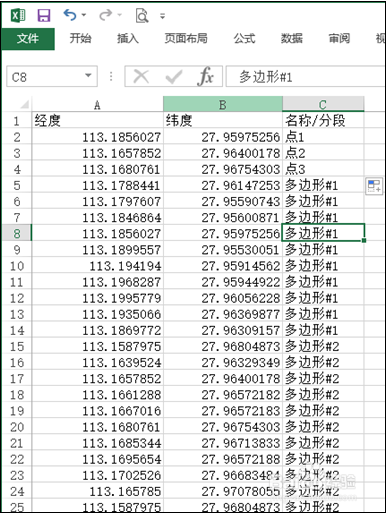The width and height of the screenshot is (386, 515).
Task: Select cell with 113.1995779
Action: (x=97, y=298)
